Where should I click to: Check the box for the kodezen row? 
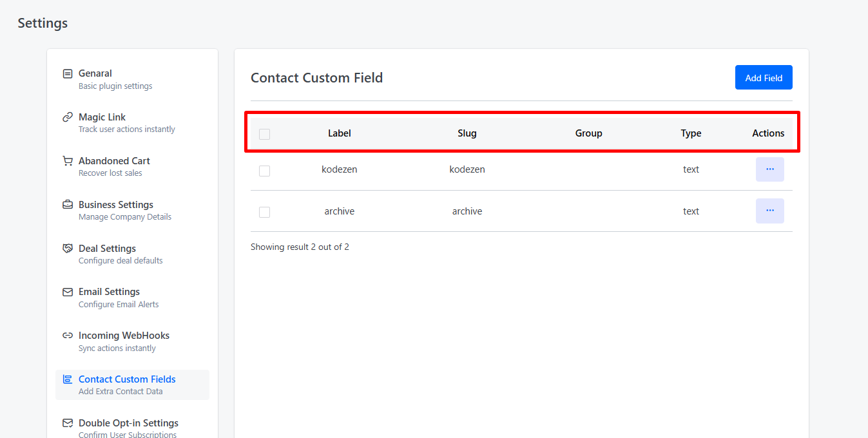[x=264, y=171]
